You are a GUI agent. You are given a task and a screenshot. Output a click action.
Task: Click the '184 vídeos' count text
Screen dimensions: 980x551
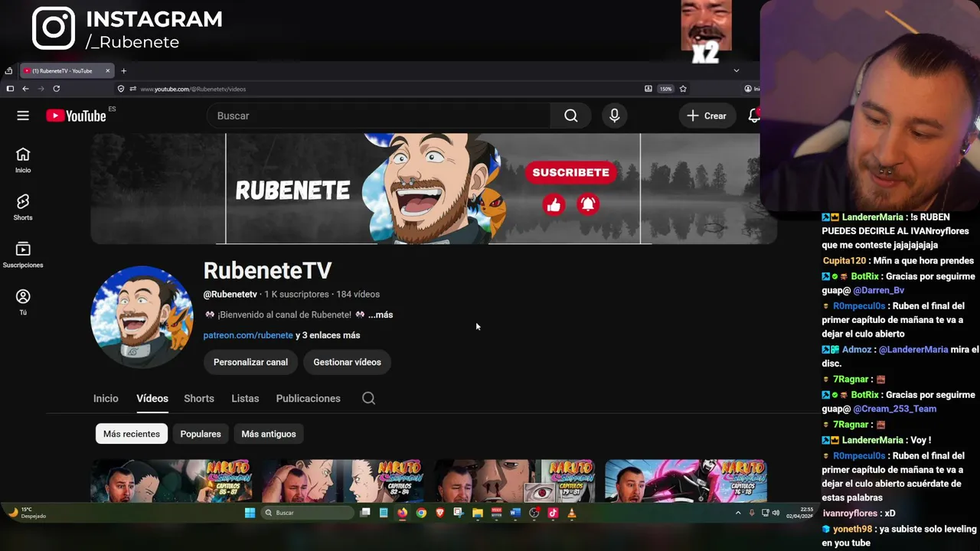tap(358, 294)
